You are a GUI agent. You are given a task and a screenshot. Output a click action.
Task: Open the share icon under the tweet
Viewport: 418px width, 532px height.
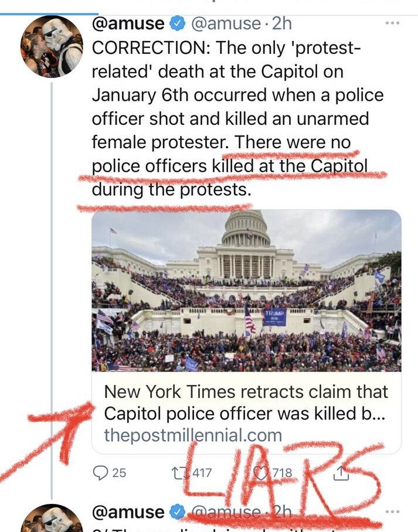coord(341,473)
